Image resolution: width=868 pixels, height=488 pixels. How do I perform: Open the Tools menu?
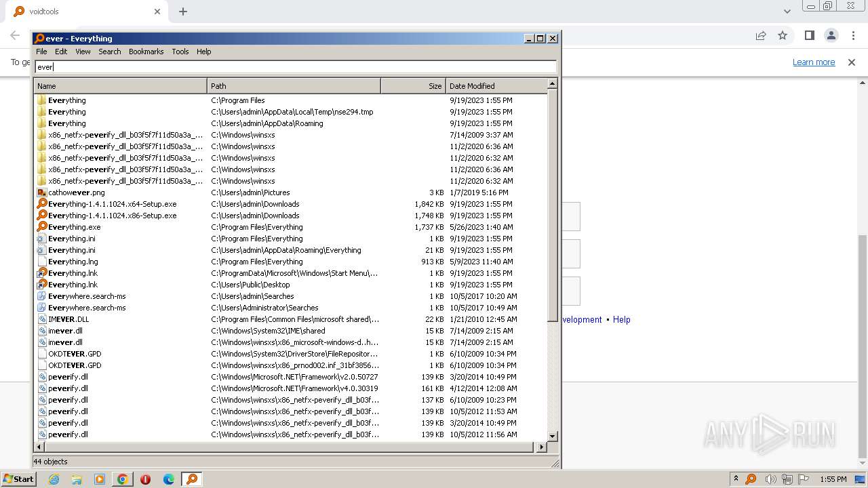(x=180, y=52)
